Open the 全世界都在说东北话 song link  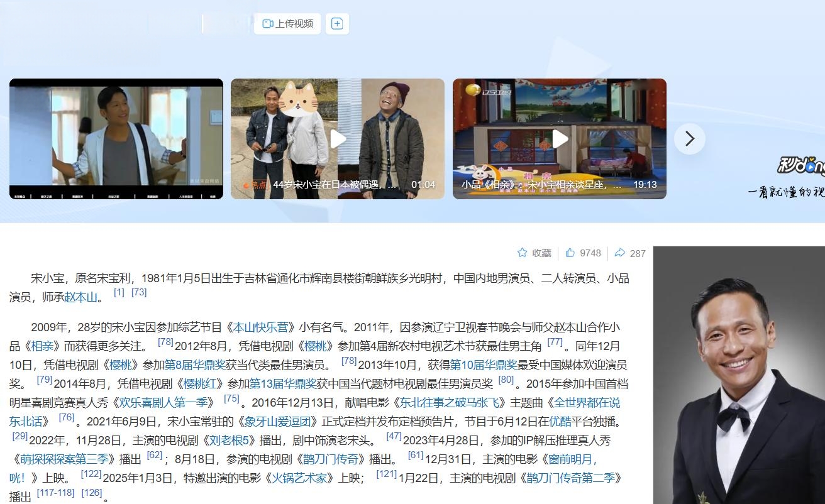click(588, 403)
